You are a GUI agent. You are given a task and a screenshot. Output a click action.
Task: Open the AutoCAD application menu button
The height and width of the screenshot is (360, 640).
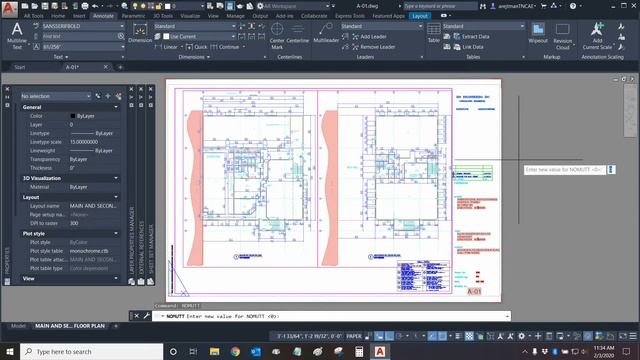(9, 8)
